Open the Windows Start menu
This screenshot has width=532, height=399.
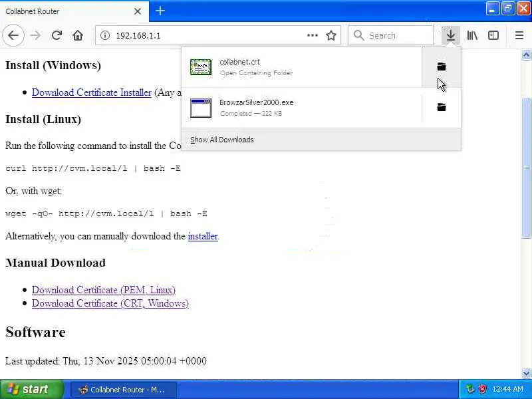click(31, 389)
